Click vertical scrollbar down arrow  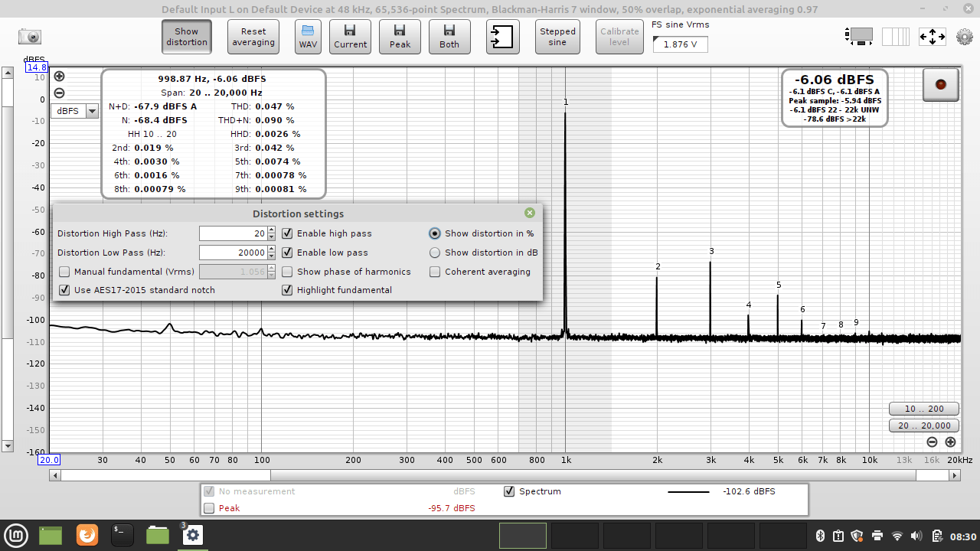tap(8, 446)
